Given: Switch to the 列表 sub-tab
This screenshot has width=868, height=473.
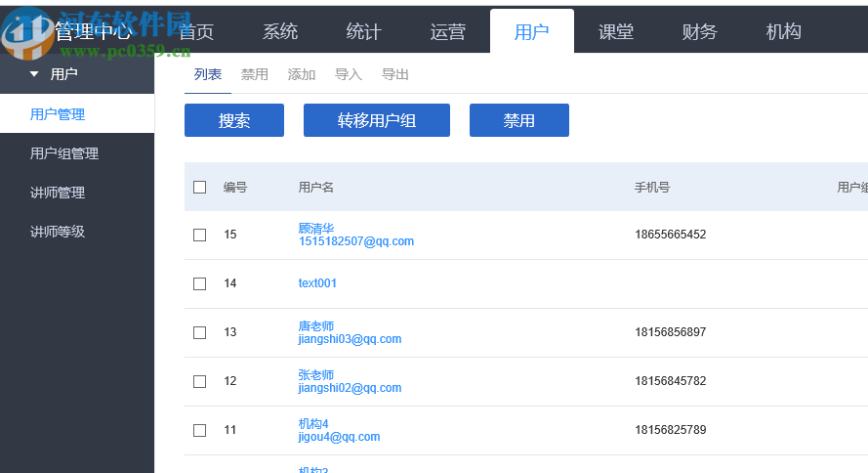Looking at the screenshot, I should coord(208,74).
